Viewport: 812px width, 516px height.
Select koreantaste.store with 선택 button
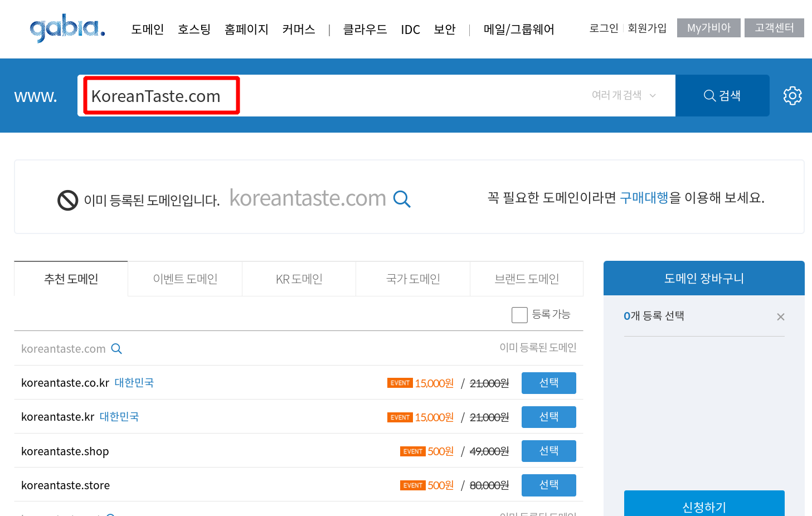tap(549, 485)
